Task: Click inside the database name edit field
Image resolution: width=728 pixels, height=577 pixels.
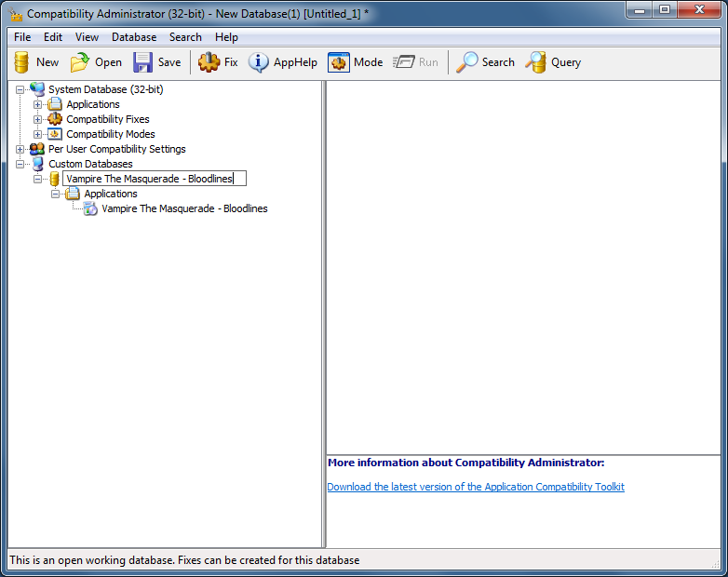Action: (155, 179)
